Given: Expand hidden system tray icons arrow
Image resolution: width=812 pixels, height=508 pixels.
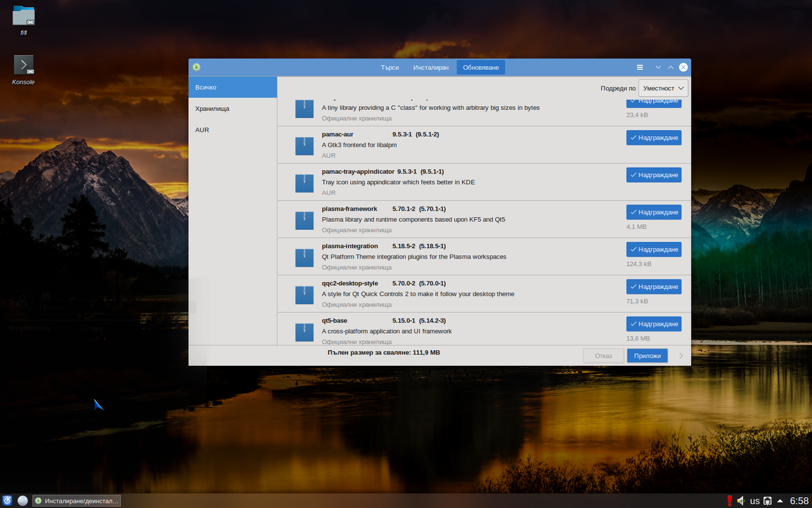Looking at the screenshot, I should pos(780,500).
